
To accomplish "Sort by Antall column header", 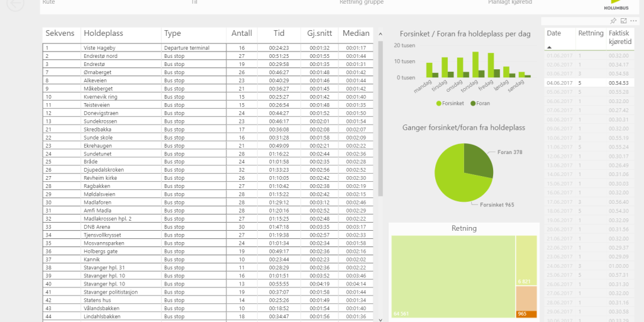I will click(241, 33).
